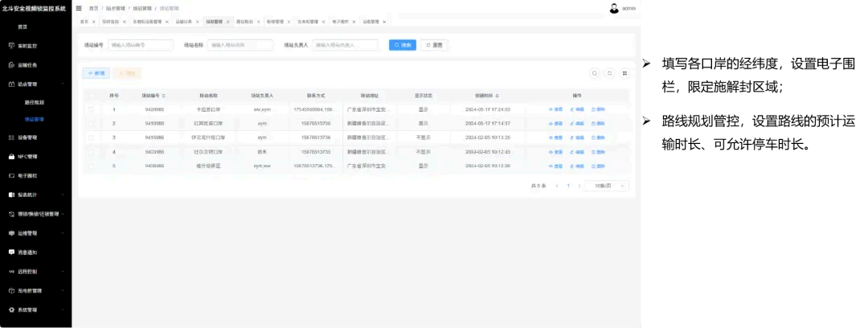Open the 10条/页 page size dropdown
Screen dimensions: 868x328
608,187
